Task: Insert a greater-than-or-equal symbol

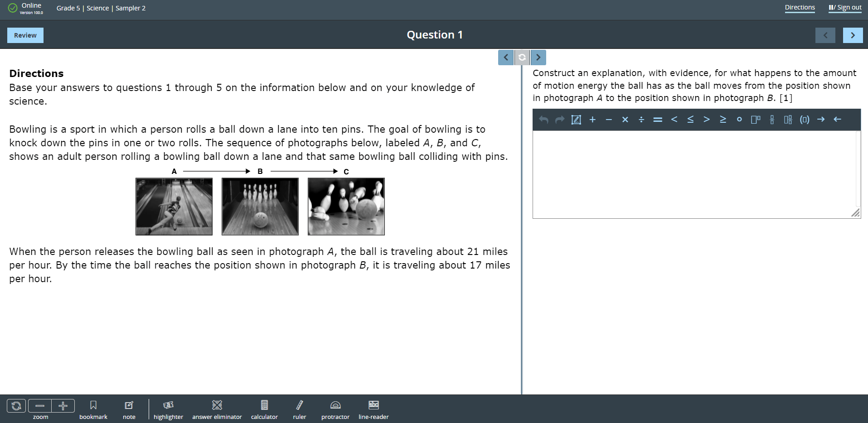Action: 723,120
